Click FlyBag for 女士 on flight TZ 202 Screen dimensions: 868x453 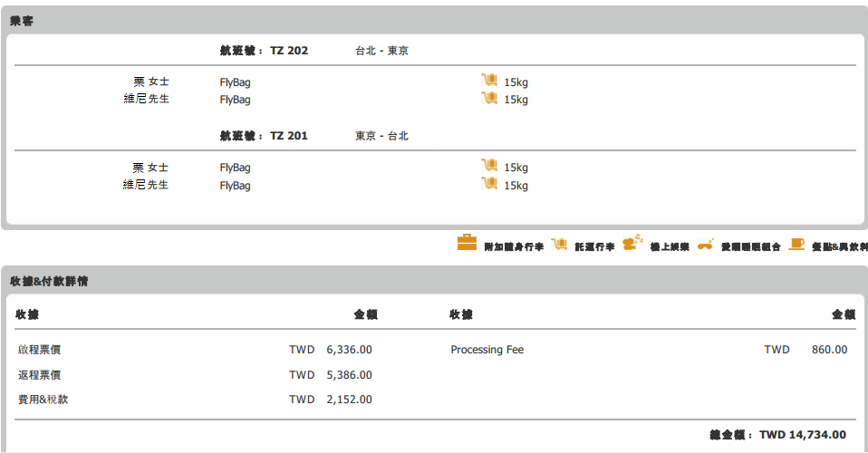pos(235,82)
